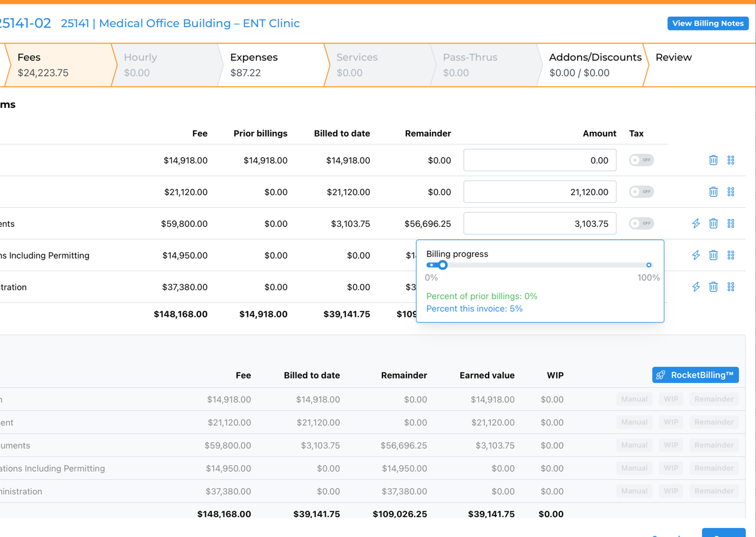This screenshot has height=537, width=756.
Task: Click the View Billing Notes button
Action: tap(708, 23)
